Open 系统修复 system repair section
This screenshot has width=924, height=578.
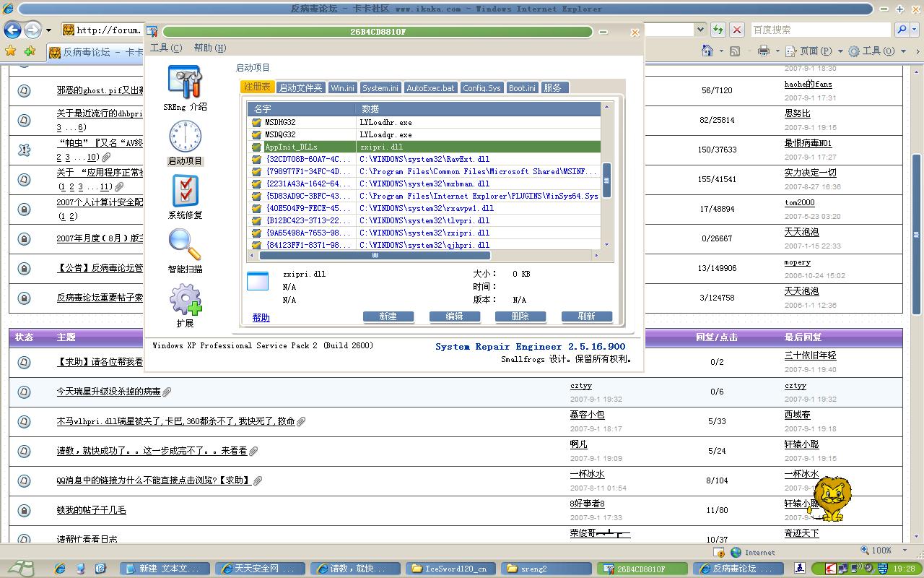coord(185,197)
